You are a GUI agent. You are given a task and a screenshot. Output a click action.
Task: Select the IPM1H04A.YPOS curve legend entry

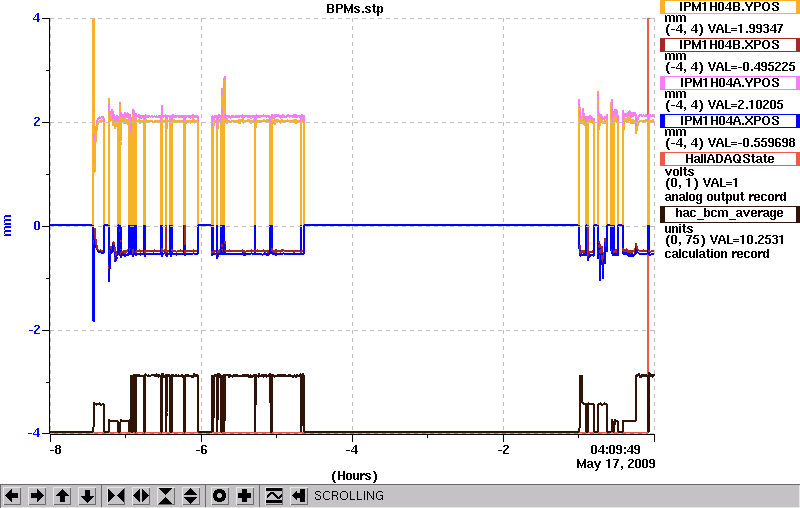[x=730, y=83]
